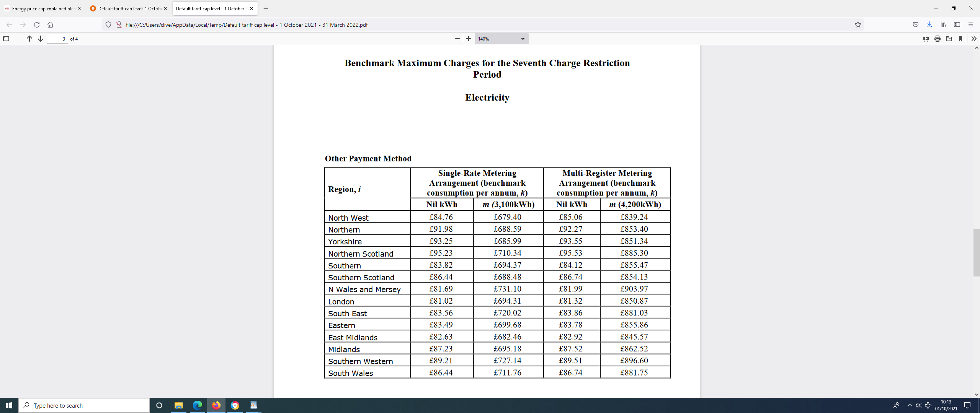The width and height of the screenshot is (980, 413).
Task: Click the Electricity heading
Action: pyautogui.click(x=487, y=98)
